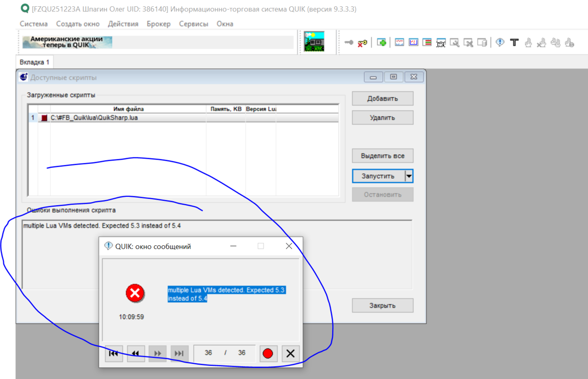Viewport: 588px width, 379px height.
Task: Click the red-green striped table icon
Action: 427,43
